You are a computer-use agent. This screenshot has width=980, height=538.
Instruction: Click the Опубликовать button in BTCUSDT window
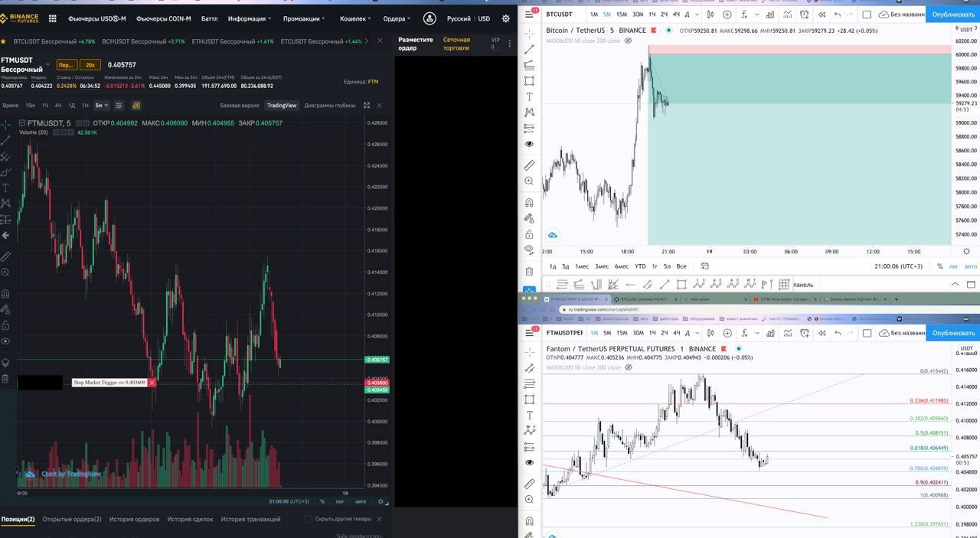[x=953, y=14]
